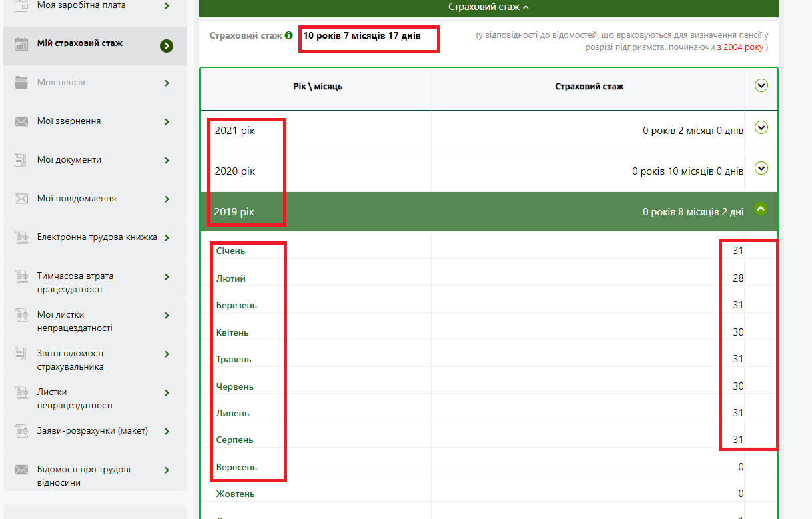
Task: Click the red 'з 2004 року' link
Action: point(740,47)
